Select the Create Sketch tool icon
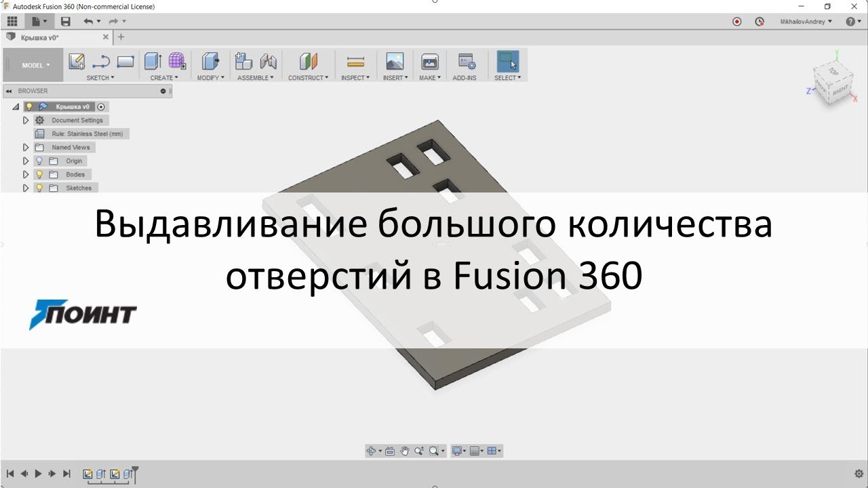The image size is (868, 488). [77, 62]
